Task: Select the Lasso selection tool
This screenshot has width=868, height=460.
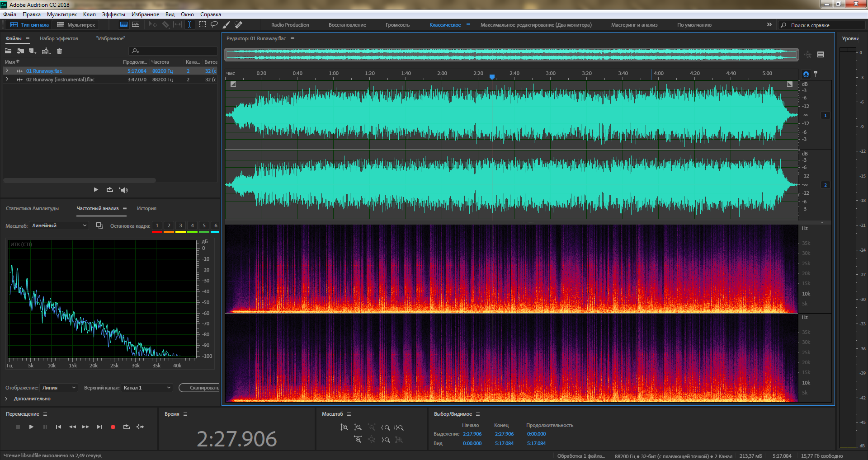Action: pyautogui.click(x=214, y=25)
